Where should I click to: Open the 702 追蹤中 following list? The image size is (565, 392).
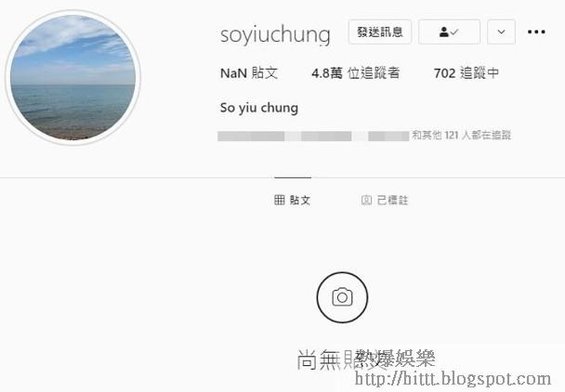click(466, 73)
